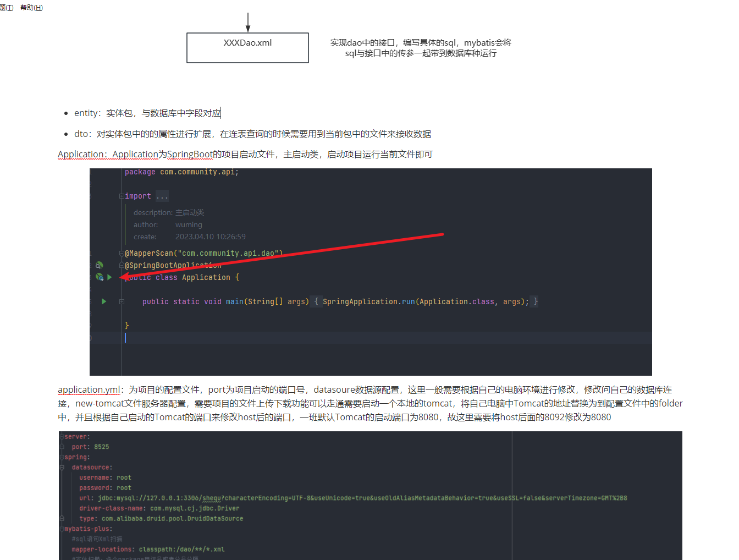Image resolution: width=739 pixels, height=560 pixels.
Task: Collapse the mybatis-plus: section in the yml
Action: (x=62, y=529)
